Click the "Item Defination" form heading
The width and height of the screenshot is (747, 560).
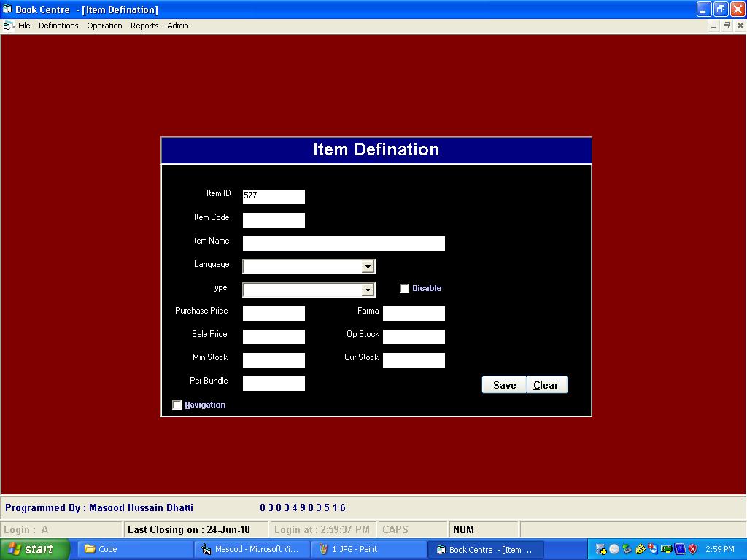pos(376,149)
